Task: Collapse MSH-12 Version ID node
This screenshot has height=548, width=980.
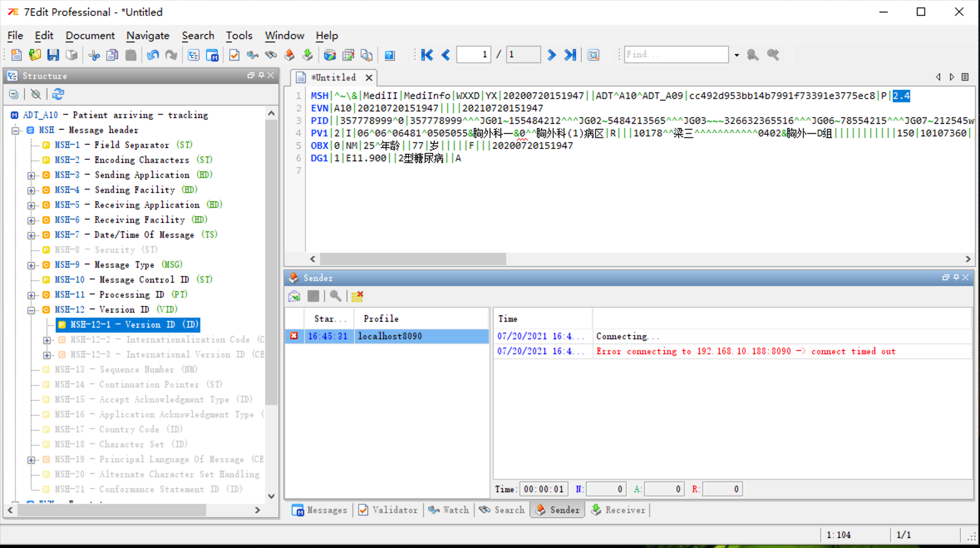Action: [x=31, y=310]
